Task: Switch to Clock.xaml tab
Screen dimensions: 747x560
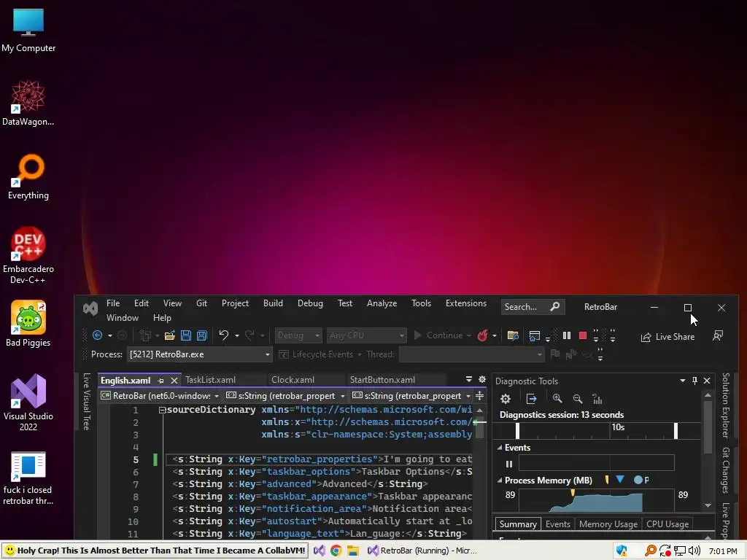Action: click(293, 379)
